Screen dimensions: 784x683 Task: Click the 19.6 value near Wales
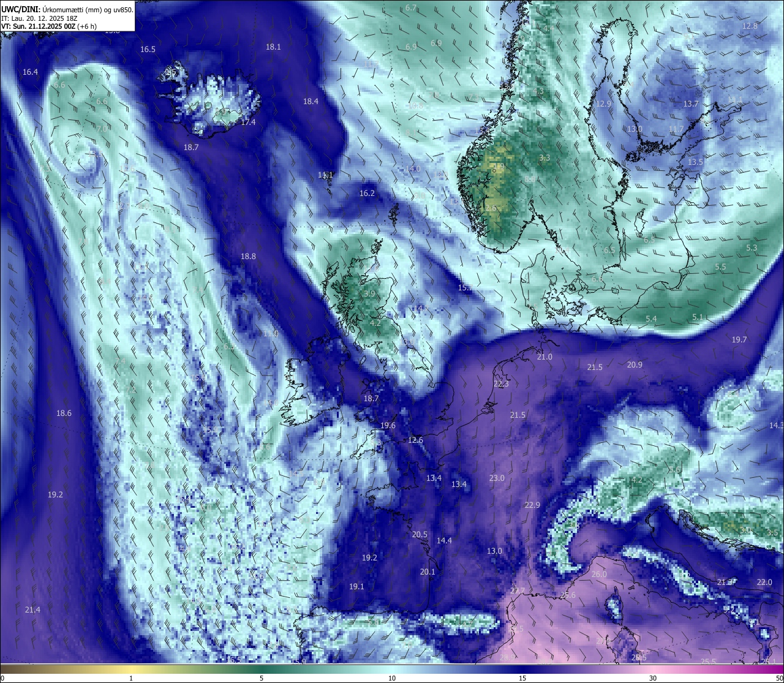[x=388, y=426]
